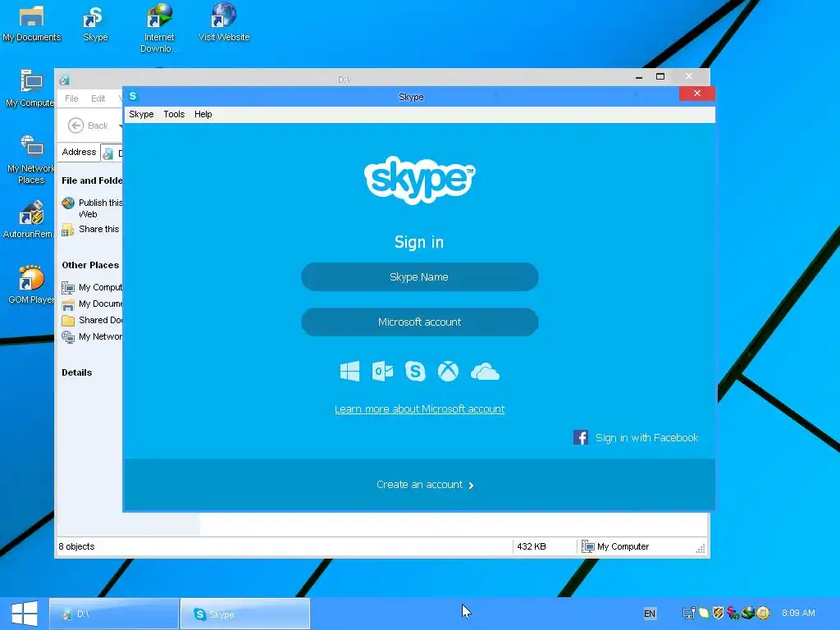
Task: Expand the File and Folder Tasks panel
Action: click(92, 180)
